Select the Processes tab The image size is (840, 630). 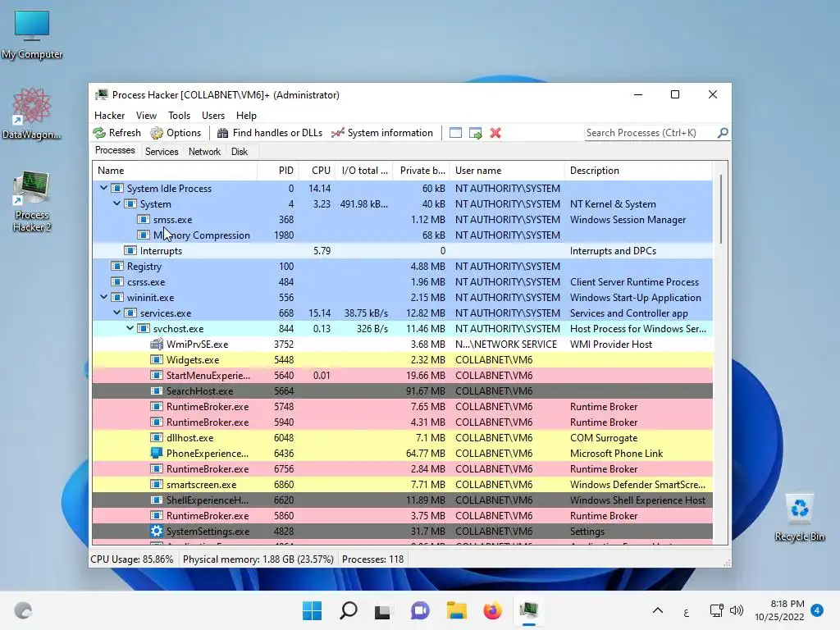115,151
